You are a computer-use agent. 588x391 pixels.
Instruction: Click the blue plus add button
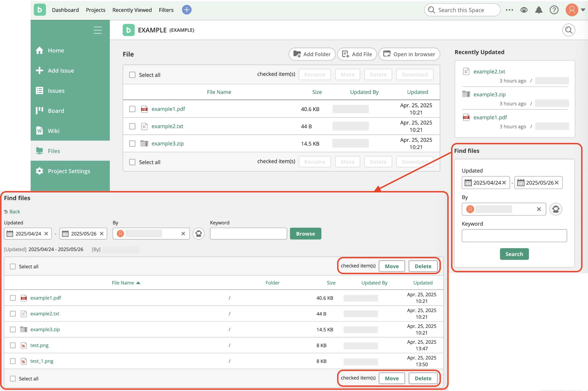(x=187, y=10)
